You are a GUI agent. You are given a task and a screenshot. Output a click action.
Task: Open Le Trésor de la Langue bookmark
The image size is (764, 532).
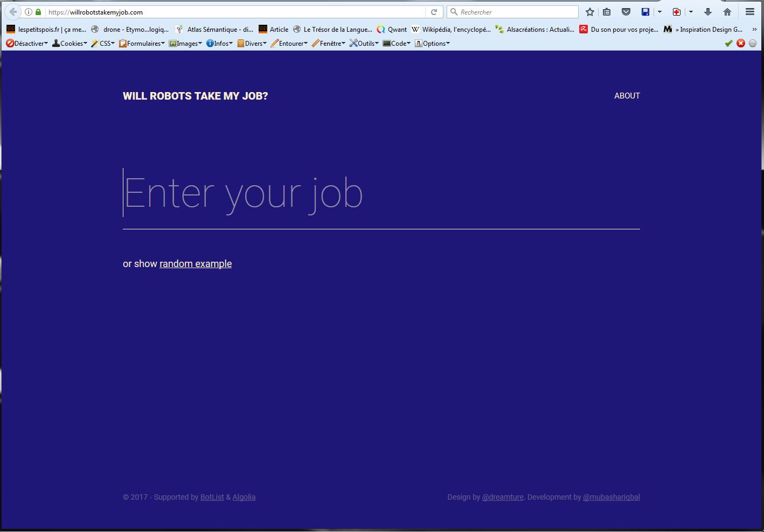coord(332,29)
